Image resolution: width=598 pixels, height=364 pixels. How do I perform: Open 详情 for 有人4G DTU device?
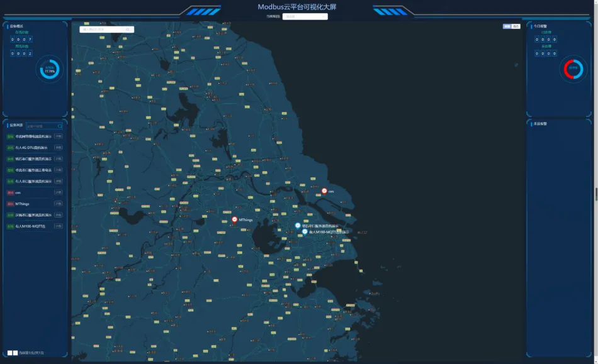coord(58,147)
